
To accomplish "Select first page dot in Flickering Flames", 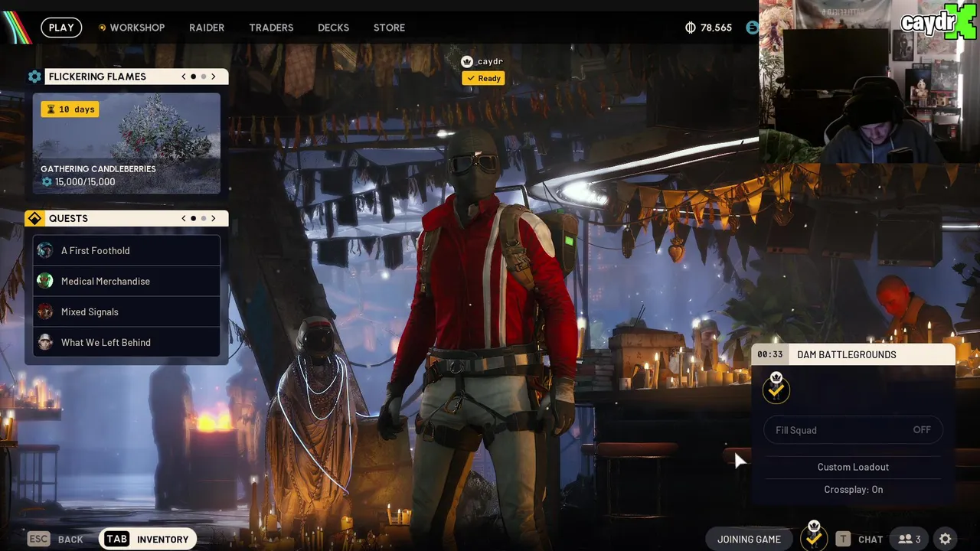I will tap(193, 77).
